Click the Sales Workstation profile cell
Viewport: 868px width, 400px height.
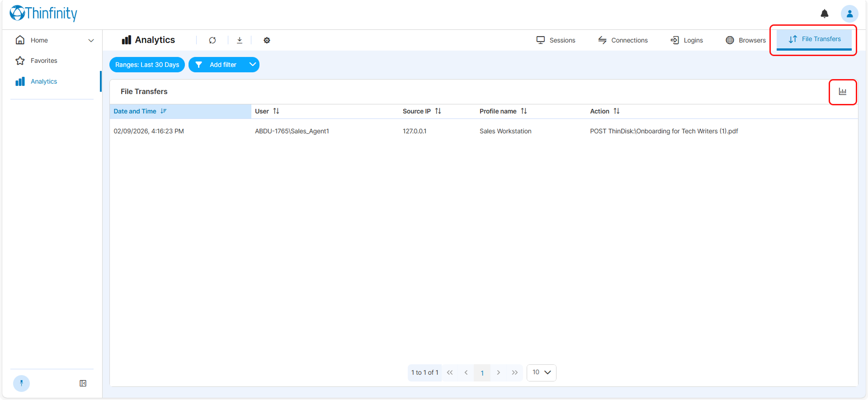(505, 131)
